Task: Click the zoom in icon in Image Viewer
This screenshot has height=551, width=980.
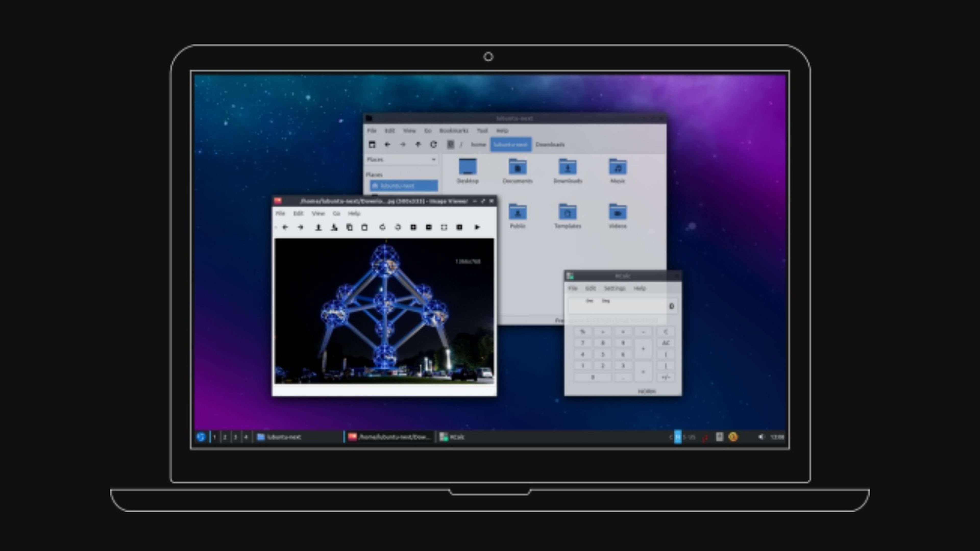Action: tap(413, 227)
